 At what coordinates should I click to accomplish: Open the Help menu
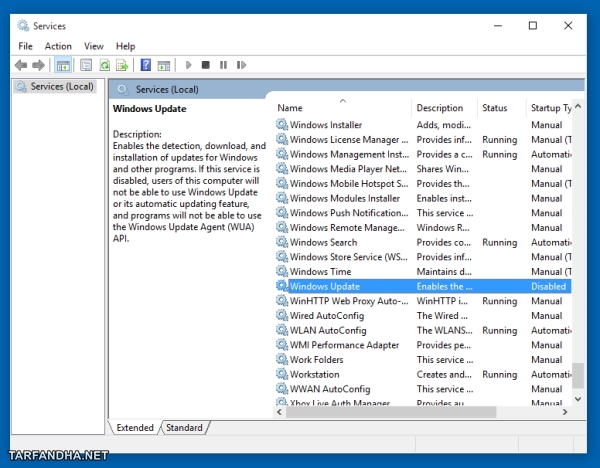click(126, 46)
